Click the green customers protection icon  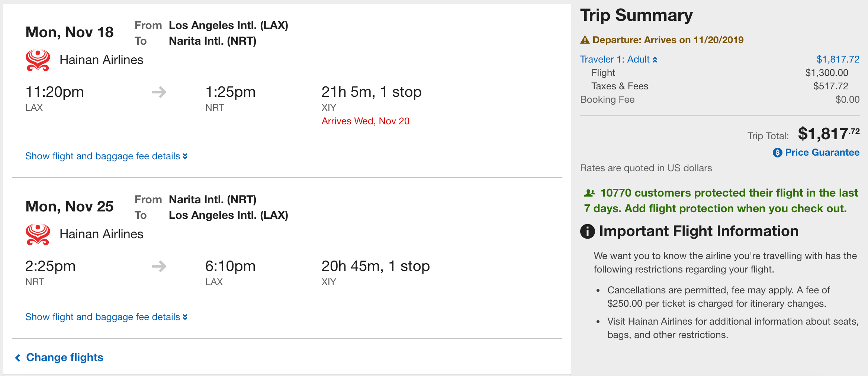589,193
